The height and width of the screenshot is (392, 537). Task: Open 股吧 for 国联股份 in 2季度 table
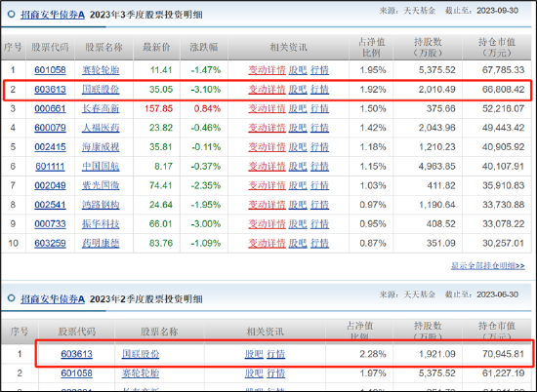coord(254,354)
